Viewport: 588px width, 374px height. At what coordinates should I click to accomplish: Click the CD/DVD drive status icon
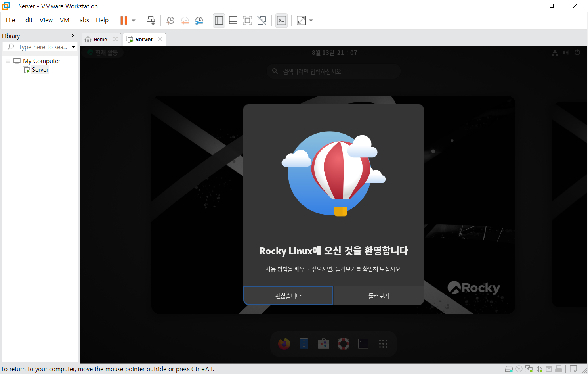(519, 369)
